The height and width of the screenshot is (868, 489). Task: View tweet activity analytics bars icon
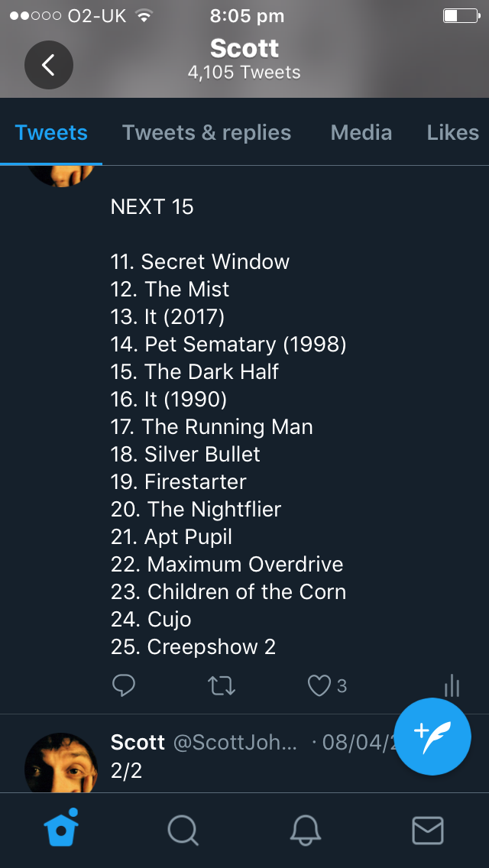452,686
